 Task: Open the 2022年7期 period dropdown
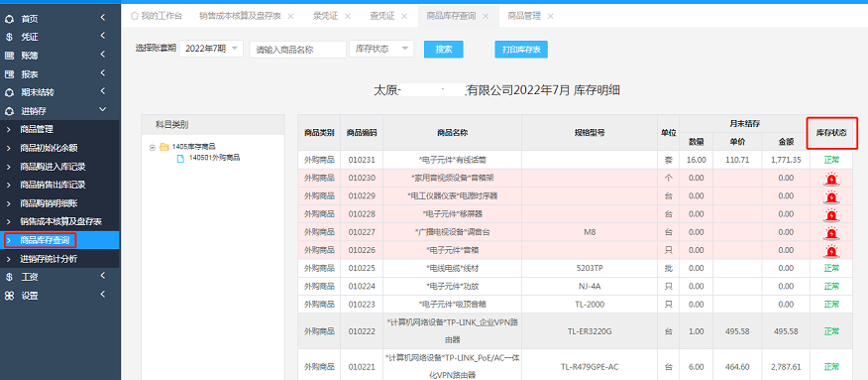click(x=211, y=49)
